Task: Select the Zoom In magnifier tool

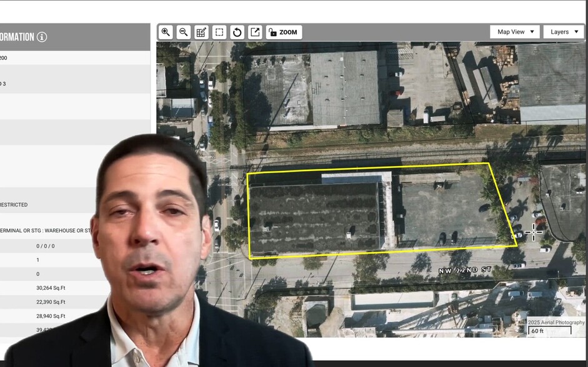Action: (165, 32)
